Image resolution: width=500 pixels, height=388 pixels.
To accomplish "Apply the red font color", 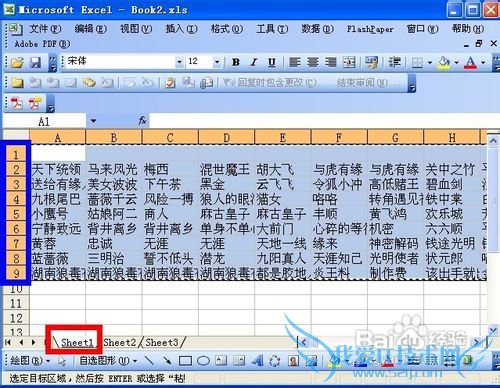I will click(470, 63).
